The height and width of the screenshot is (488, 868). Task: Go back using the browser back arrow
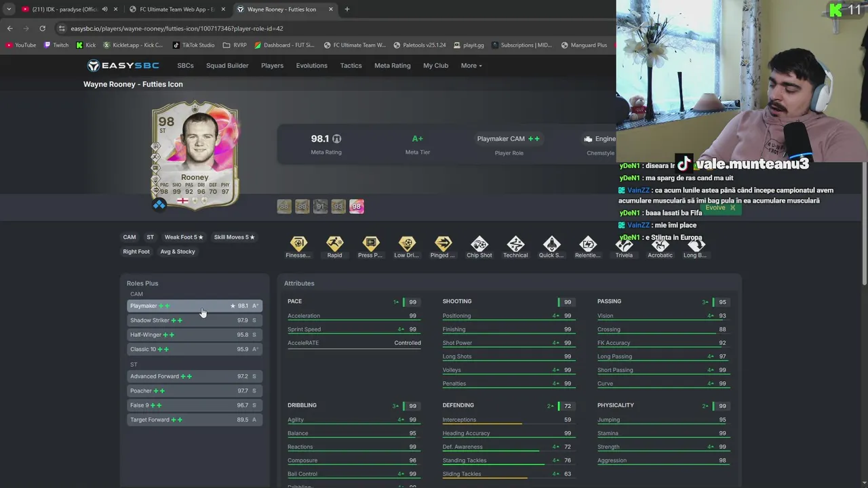(x=9, y=28)
